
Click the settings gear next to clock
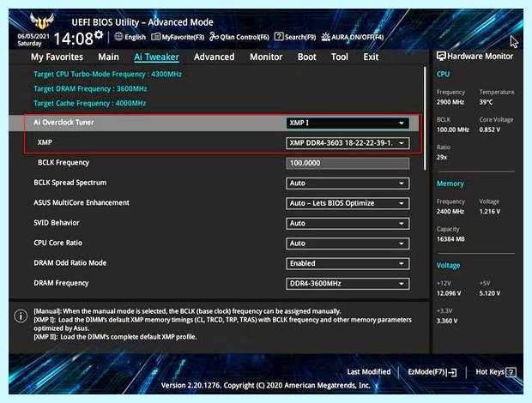pos(99,34)
